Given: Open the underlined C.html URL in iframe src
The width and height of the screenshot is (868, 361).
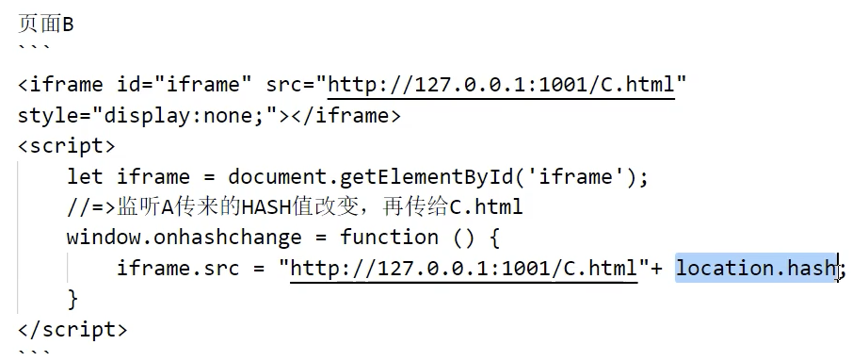Looking at the screenshot, I should point(501,86).
